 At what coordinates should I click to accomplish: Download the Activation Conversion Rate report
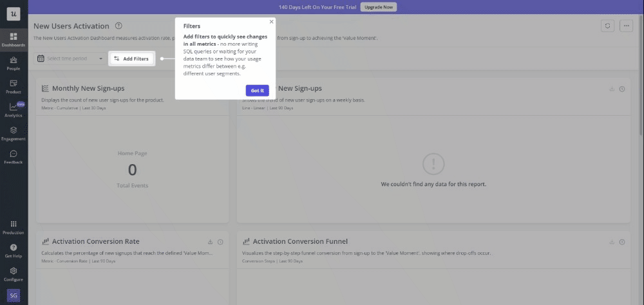[x=210, y=242]
